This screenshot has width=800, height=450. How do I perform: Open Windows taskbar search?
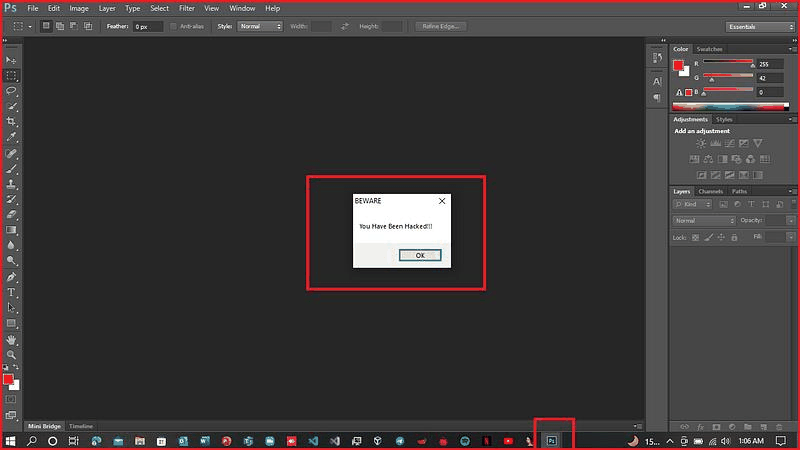click(32, 441)
